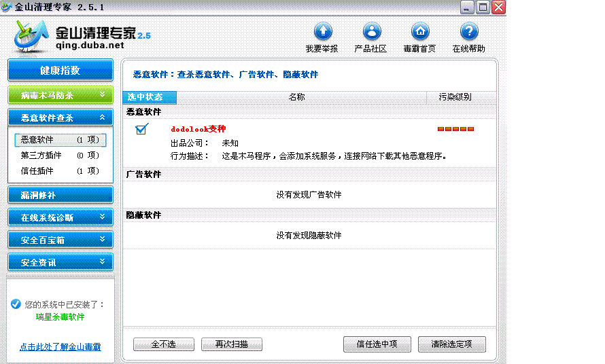Click the title bar app icon

[6, 7]
